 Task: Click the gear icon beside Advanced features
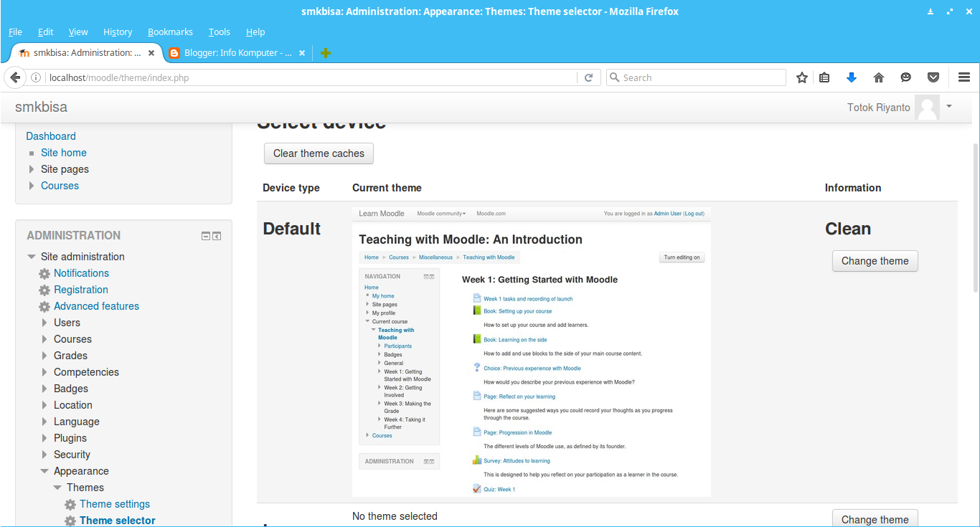[44, 307]
